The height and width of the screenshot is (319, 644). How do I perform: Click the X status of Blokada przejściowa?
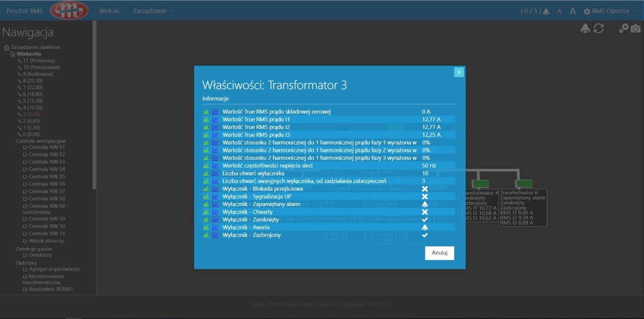click(425, 189)
